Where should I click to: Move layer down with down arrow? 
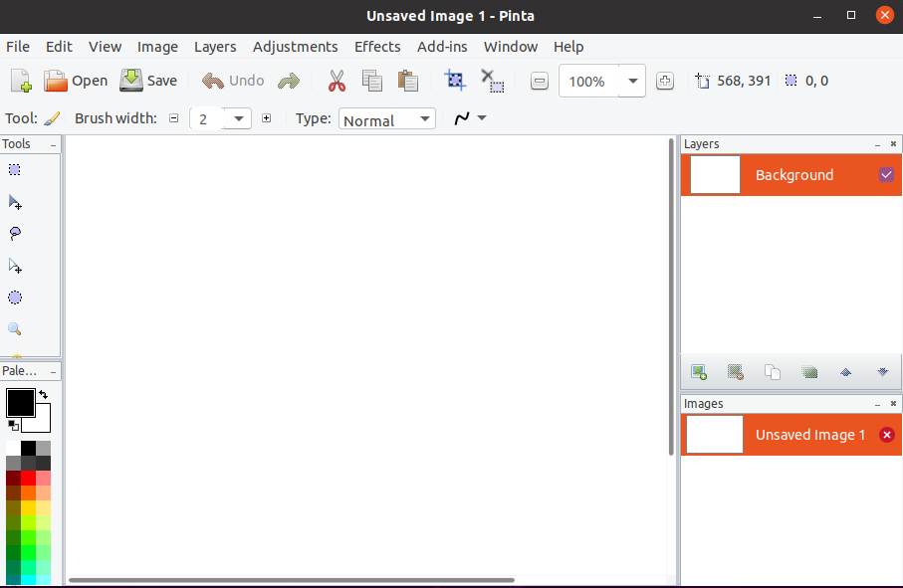click(883, 372)
